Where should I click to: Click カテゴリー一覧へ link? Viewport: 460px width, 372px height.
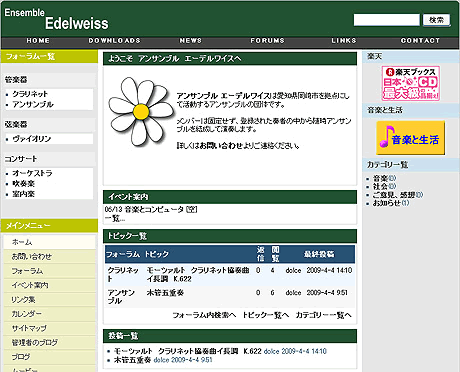click(323, 315)
